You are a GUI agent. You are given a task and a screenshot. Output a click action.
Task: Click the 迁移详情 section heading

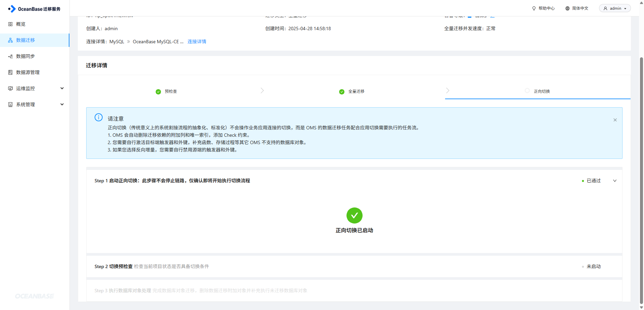coord(97,65)
